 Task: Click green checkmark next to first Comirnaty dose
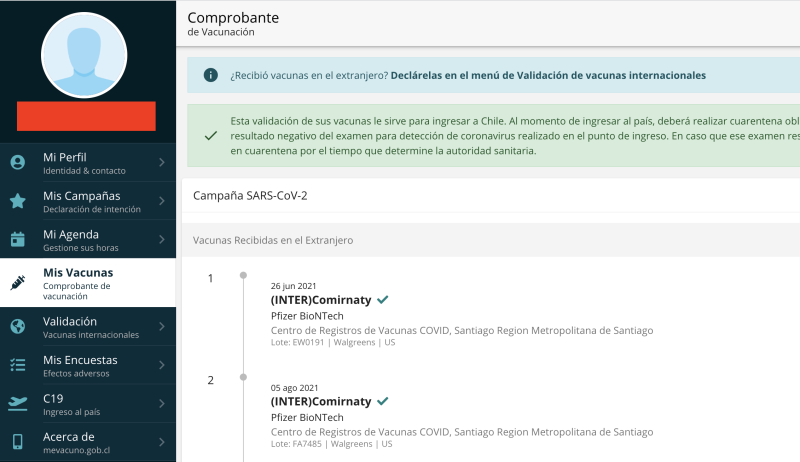[x=383, y=299]
